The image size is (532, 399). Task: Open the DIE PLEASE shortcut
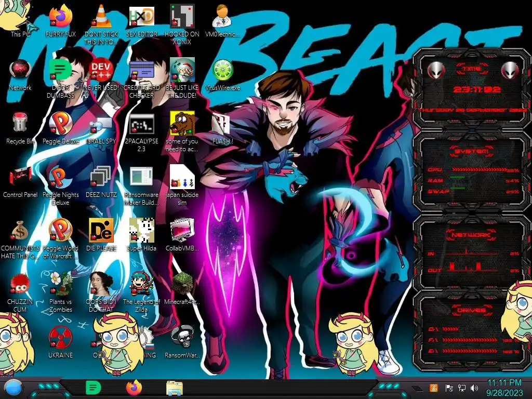[101, 230]
